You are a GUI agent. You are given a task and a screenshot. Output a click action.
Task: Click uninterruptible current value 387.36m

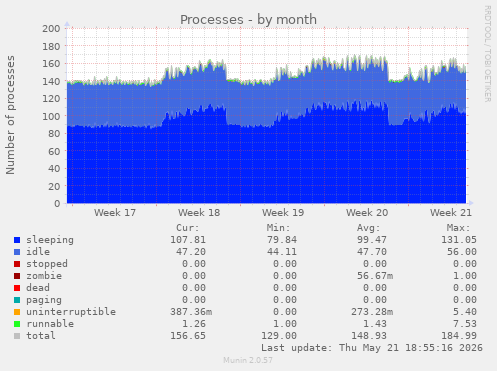(x=191, y=312)
